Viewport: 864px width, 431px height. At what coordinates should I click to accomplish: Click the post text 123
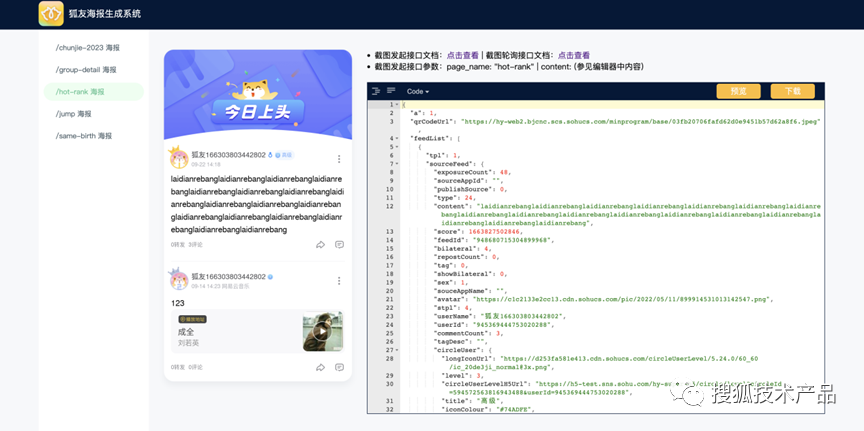click(x=177, y=303)
